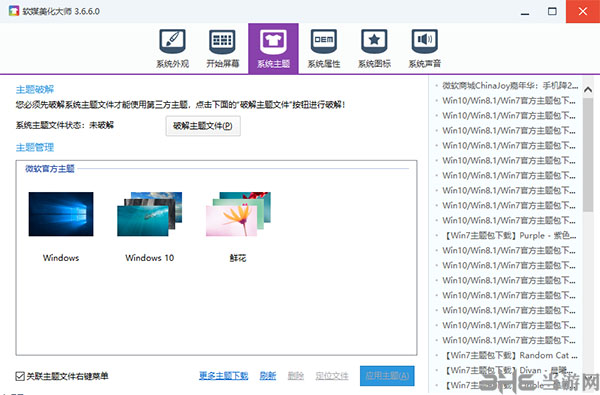Click the 刷新 refresh link

(x=268, y=376)
